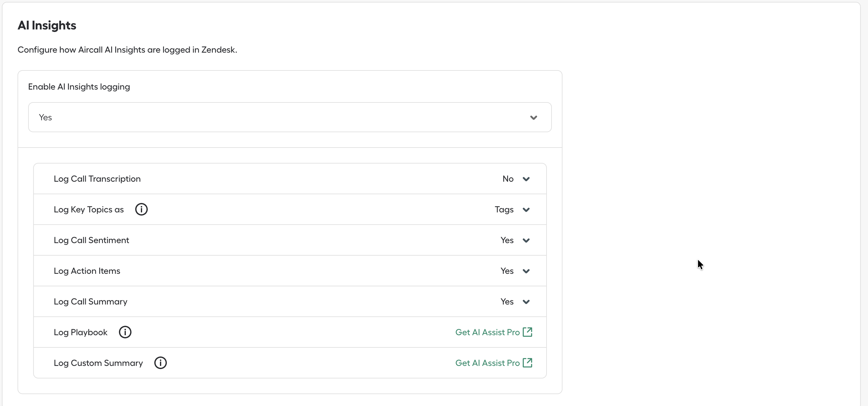Open the Log Key Topics Tags dropdown
Image resolution: width=868 pixels, height=406 pixels.
click(x=512, y=210)
